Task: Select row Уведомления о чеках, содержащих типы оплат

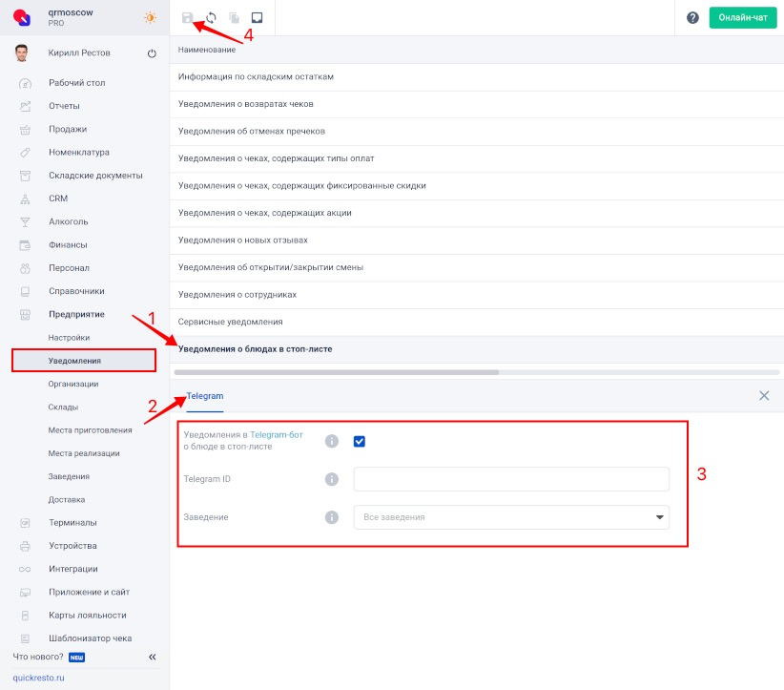Action: point(477,158)
